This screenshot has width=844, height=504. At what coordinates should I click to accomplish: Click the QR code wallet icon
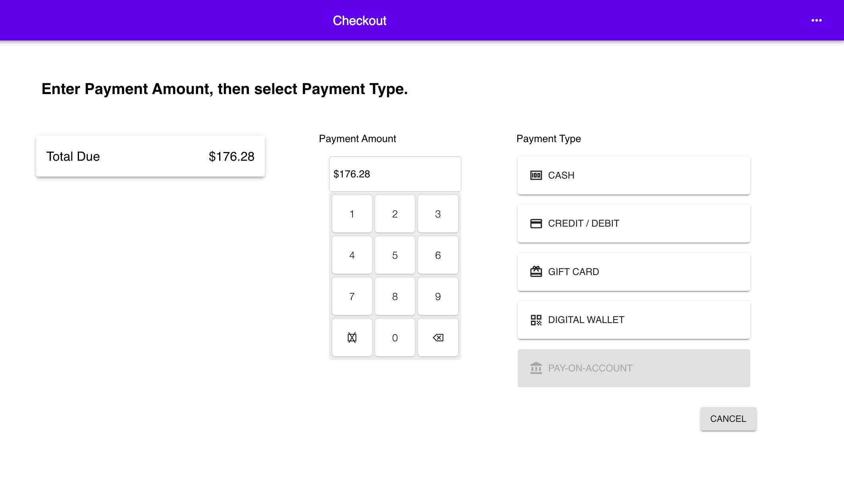pos(536,320)
